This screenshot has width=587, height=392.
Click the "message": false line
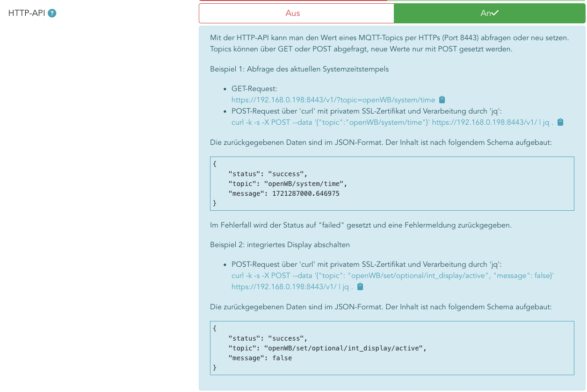[x=260, y=358]
